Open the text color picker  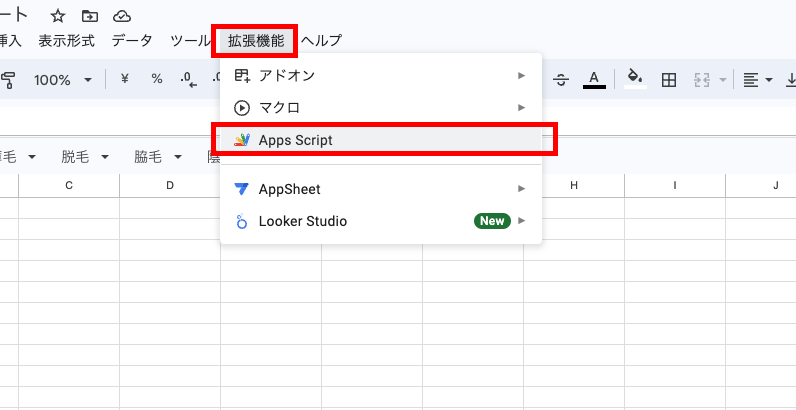click(594, 80)
